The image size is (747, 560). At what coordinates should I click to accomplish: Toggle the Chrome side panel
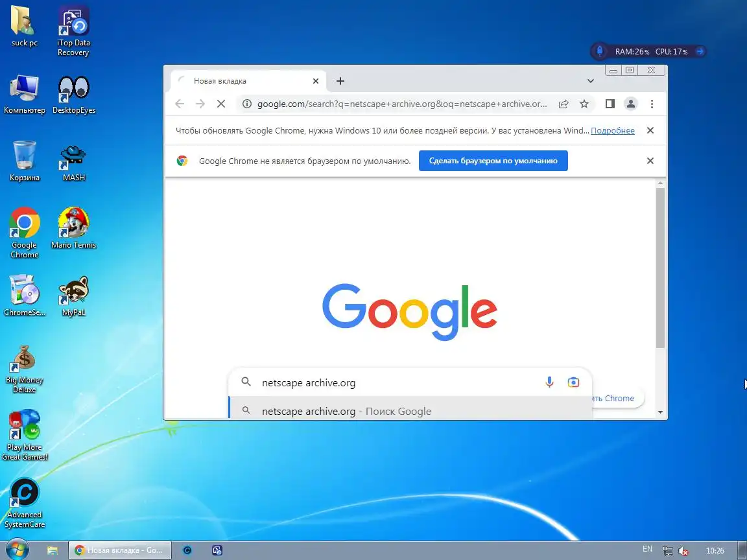click(610, 104)
